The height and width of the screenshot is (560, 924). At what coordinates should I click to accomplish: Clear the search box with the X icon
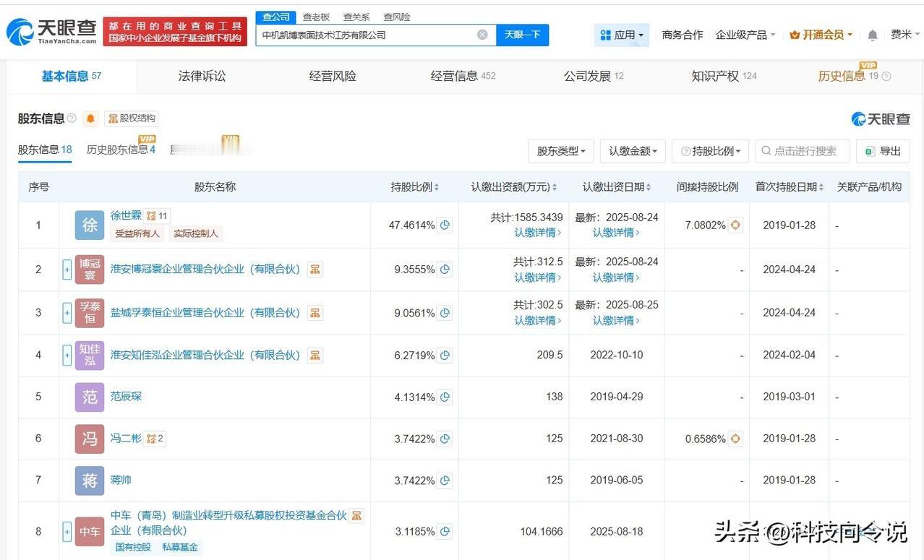[482, 35]
